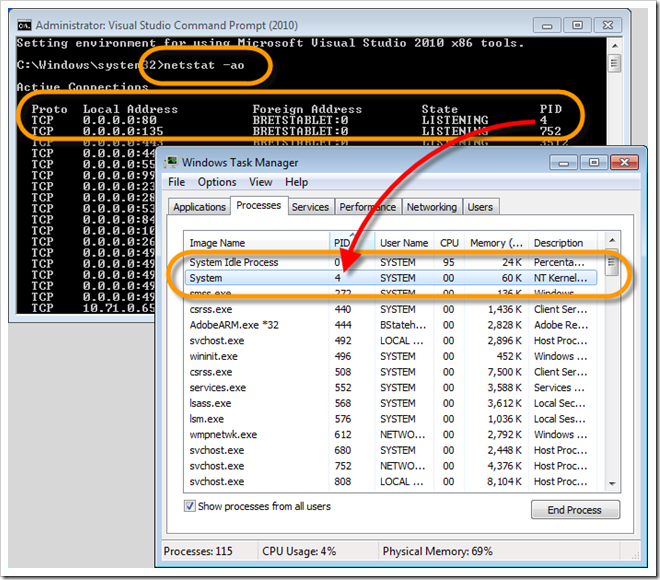Click the Task Manager title bar icon
The image size is (660, 580).
click(x=174, y=161)
